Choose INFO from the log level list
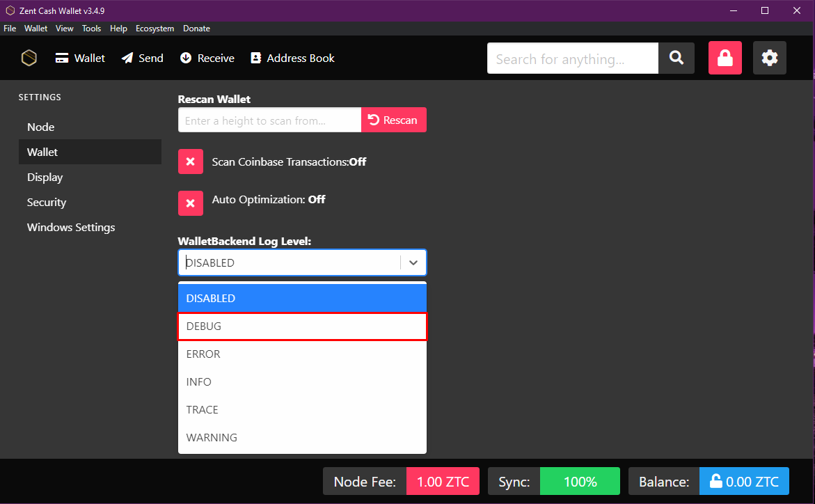The height and width of the screenshot is (504, 815). coord(302,381)
